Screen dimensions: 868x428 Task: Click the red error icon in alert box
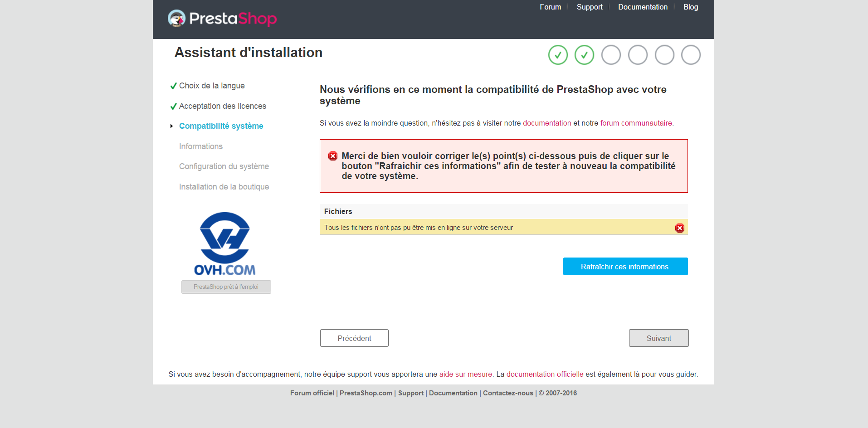333,156
